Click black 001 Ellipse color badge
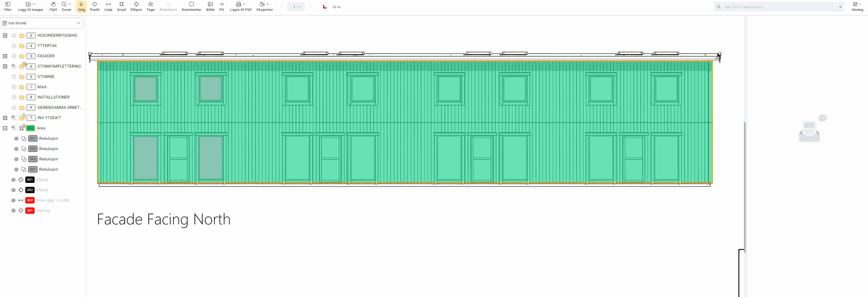The image size is (868, 297). coord(30,180)
